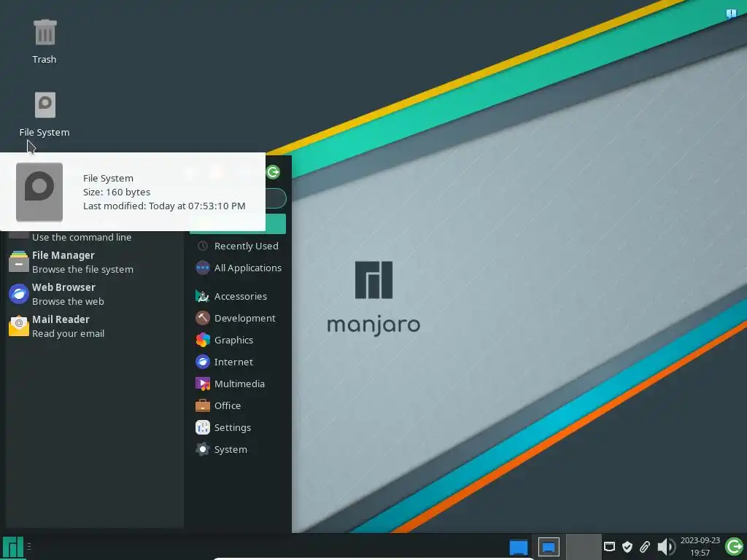Click the log out icon in the application menu
This screenshot has height=560, width=747.
273,172
